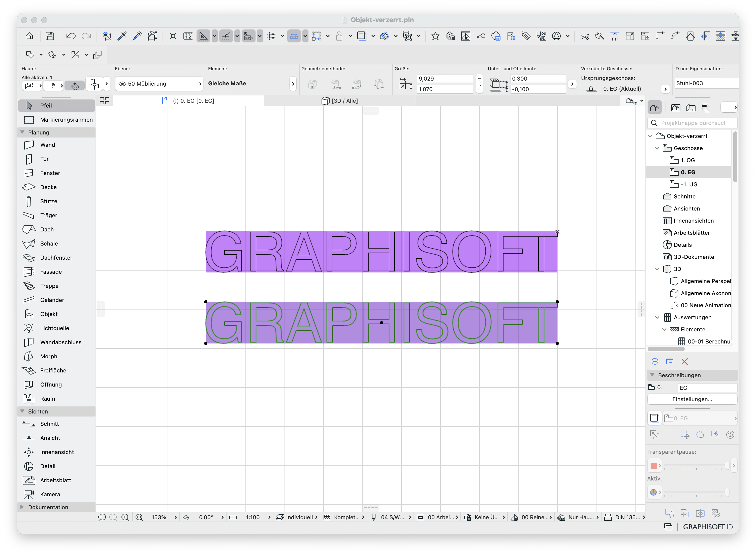
Task: Select the Objekt tool
Action: (x=56, y=314)
